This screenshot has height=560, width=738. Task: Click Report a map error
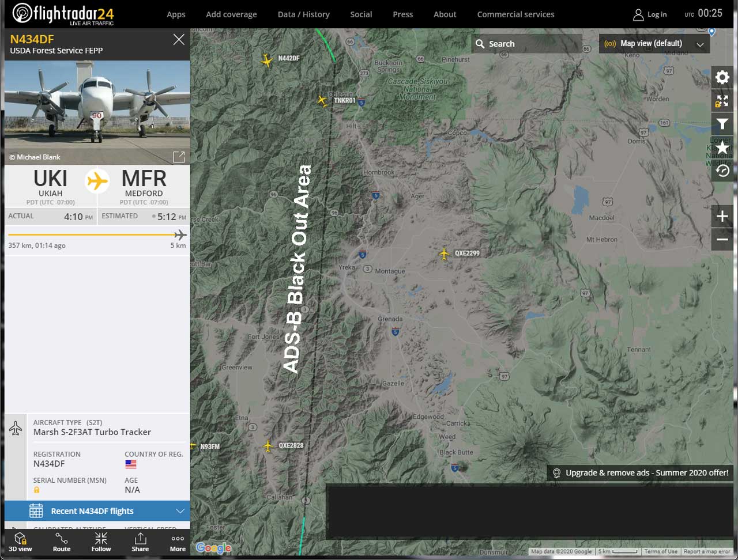click(x=707, y=551)
